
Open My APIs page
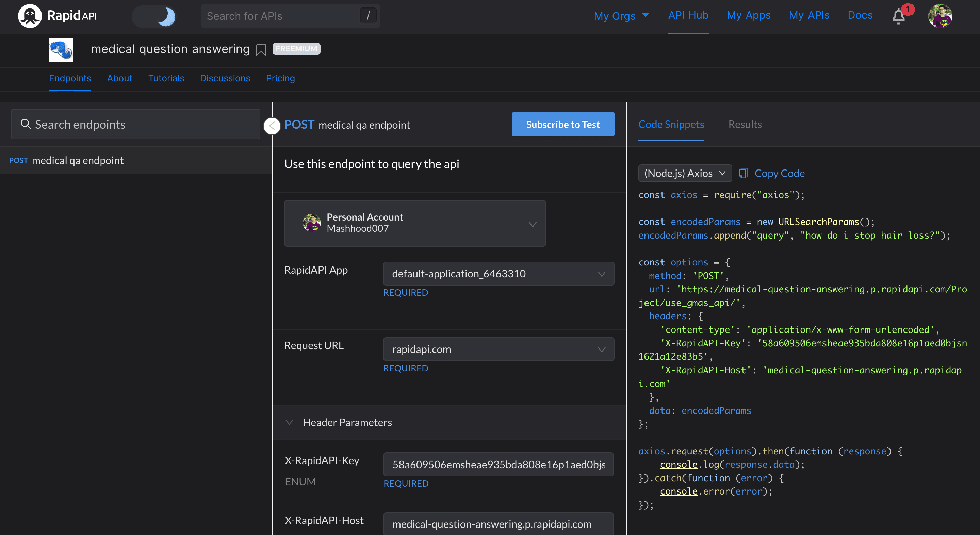809,15
